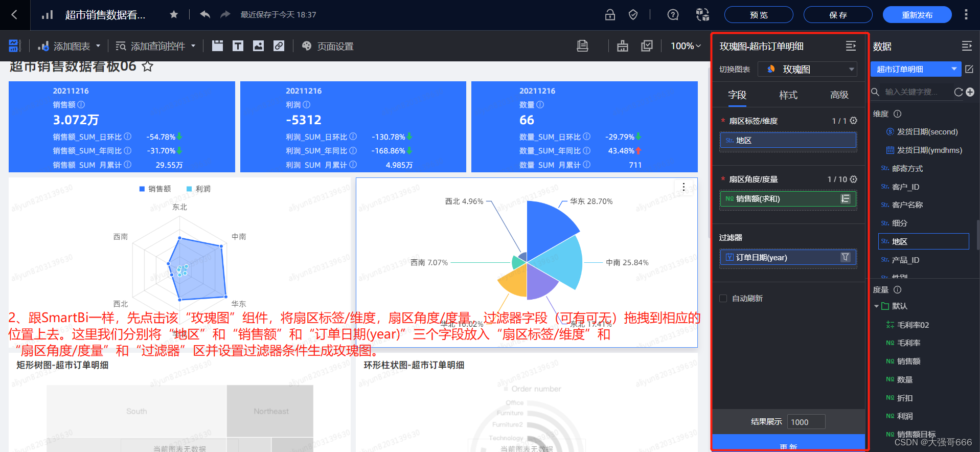Viewport: 980px width, 452px height.
Task: Open the 100% zoom dropdown
Action: click(686, 46)
